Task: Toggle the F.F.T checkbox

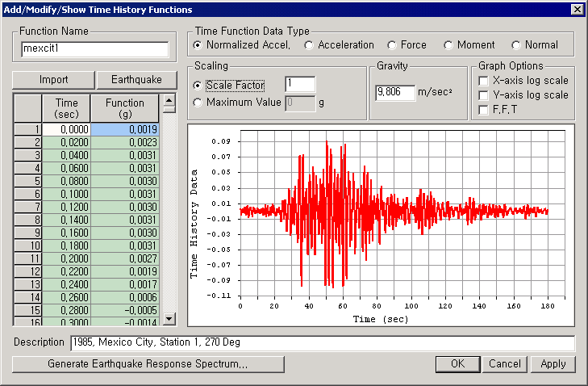Action: [483, 110]
